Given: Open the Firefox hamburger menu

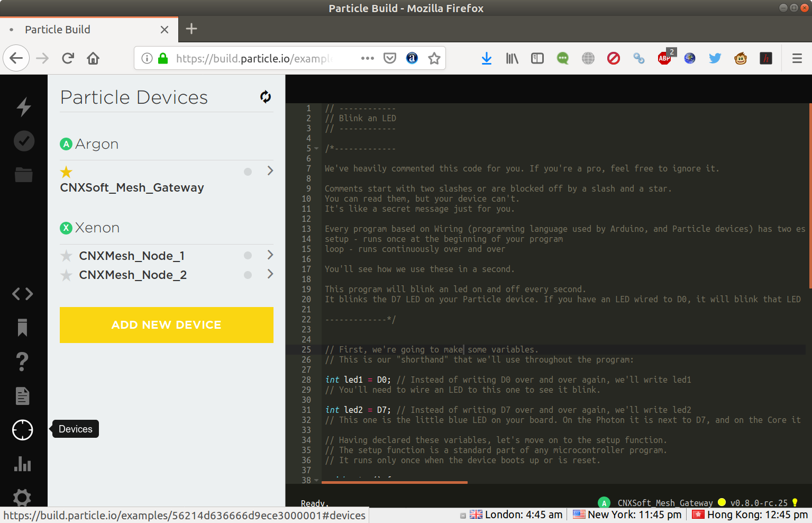Looking at the screenshot, I should pyautogui.click(x=797, y=58).
